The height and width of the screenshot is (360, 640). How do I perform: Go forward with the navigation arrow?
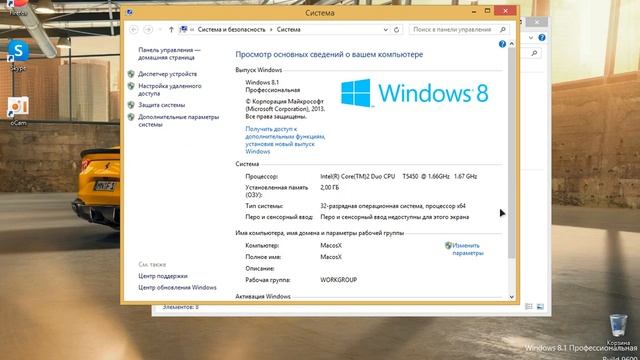pyautogui.click(x=148, y=29)
